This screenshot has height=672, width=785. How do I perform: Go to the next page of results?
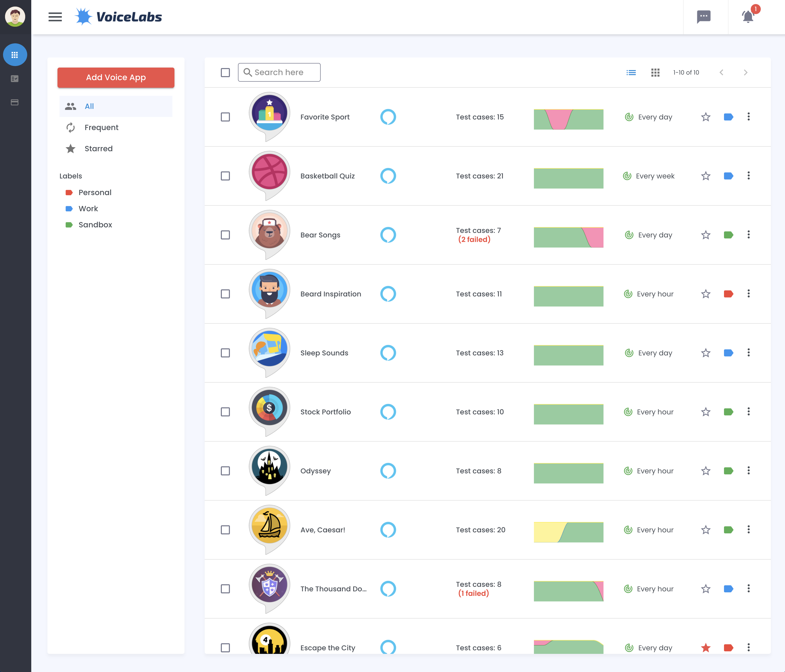click(x=746, y=72)
